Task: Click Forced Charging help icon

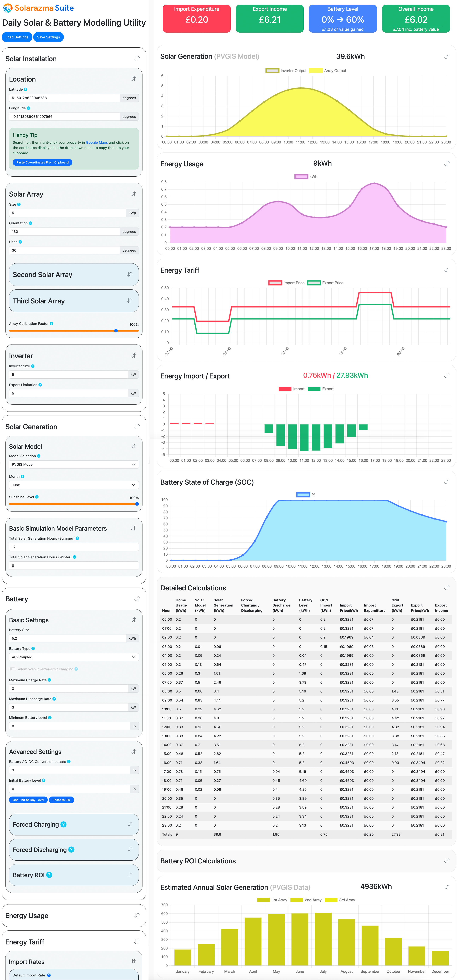Action: pos(63,824)
